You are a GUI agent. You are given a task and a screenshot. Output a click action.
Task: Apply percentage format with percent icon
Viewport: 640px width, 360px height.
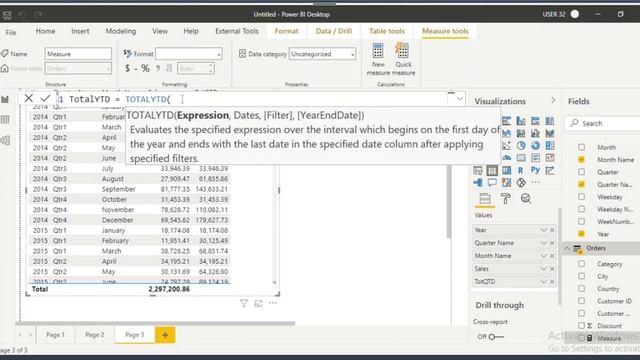[145, 68]
